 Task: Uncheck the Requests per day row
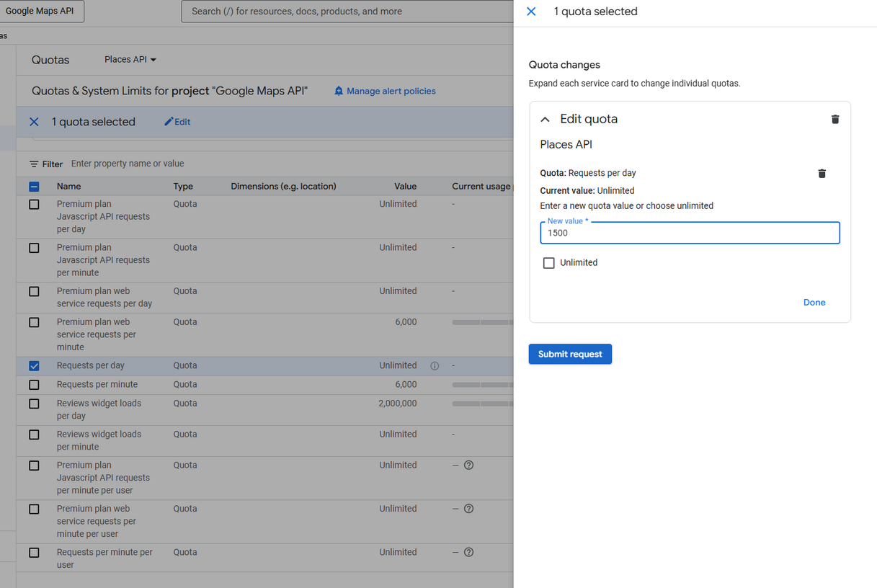(x=34, y=366)
